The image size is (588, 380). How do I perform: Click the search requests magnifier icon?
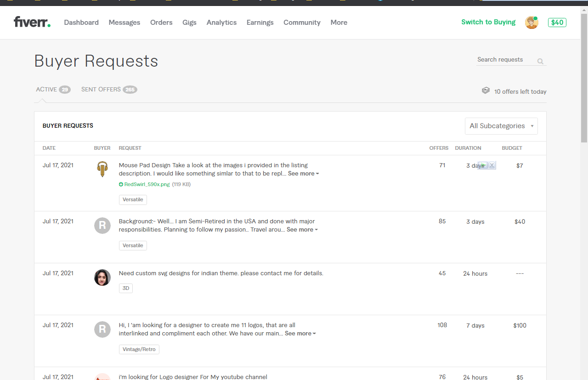coord(540,61)
